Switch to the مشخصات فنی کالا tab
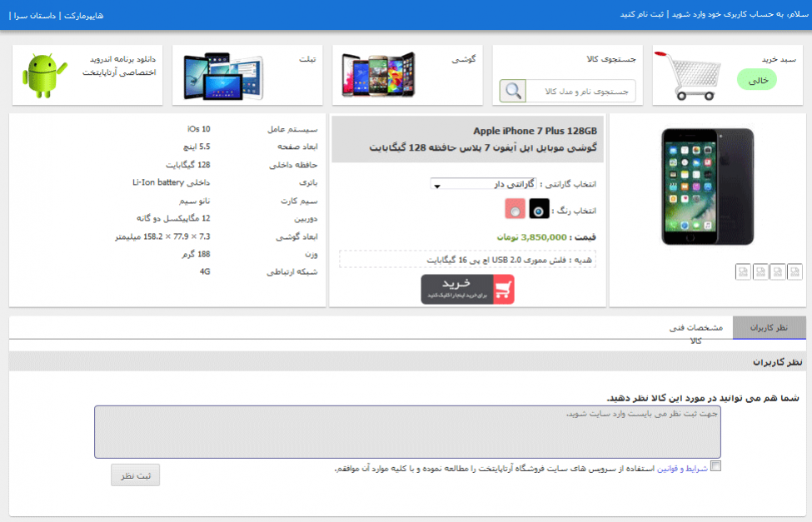The image size is (812, 522). click(695, 334)
